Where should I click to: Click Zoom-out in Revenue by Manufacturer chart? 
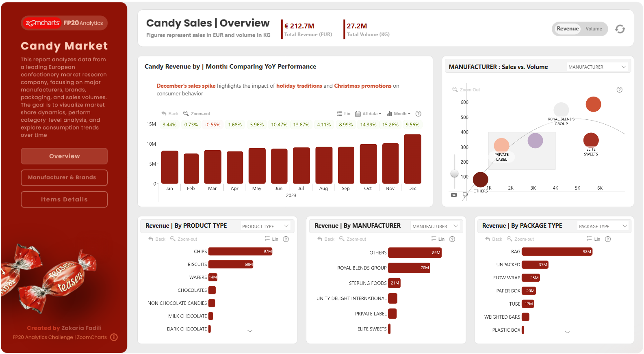[x=352, y=239]
